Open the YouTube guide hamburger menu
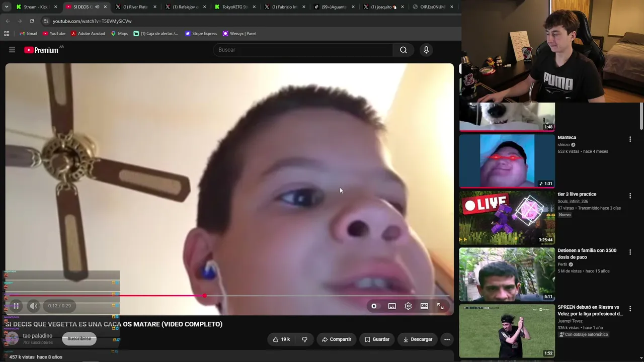 coord(12,50)
